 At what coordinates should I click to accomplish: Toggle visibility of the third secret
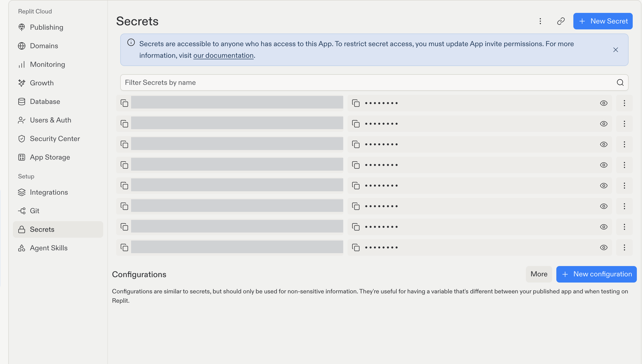click(x=604, y=144)
